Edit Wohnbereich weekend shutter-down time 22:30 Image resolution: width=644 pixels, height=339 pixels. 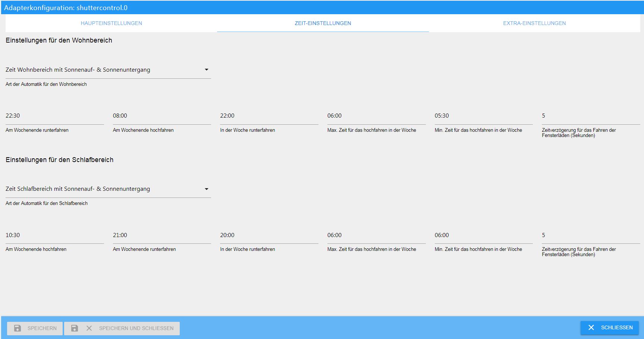click(x=55, y=116)
